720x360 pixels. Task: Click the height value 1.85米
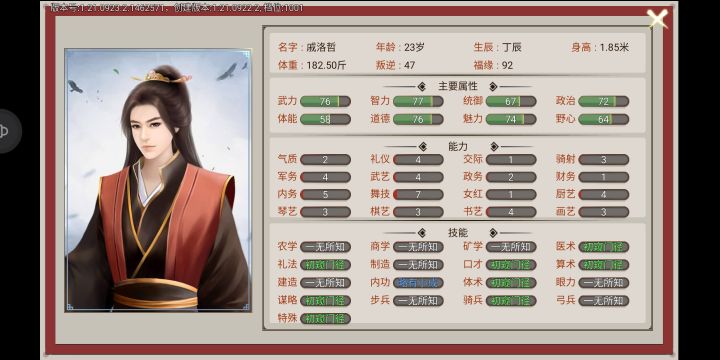click(x=614, y=47)
